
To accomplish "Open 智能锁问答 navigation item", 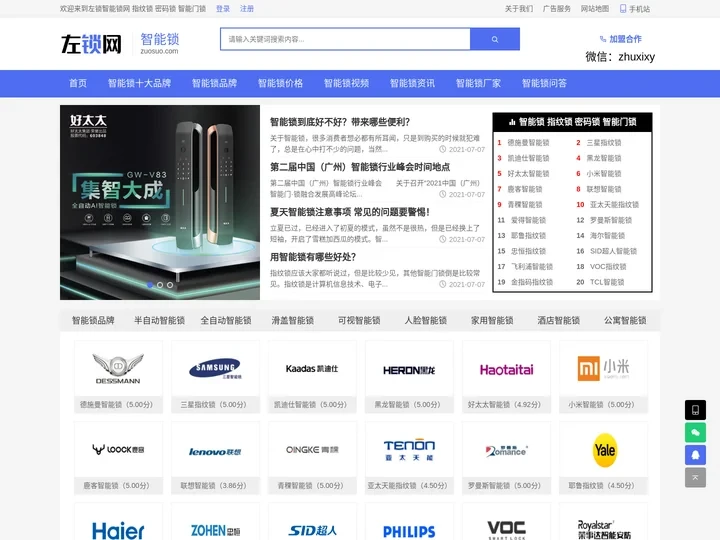I will [x=544, y=83].
